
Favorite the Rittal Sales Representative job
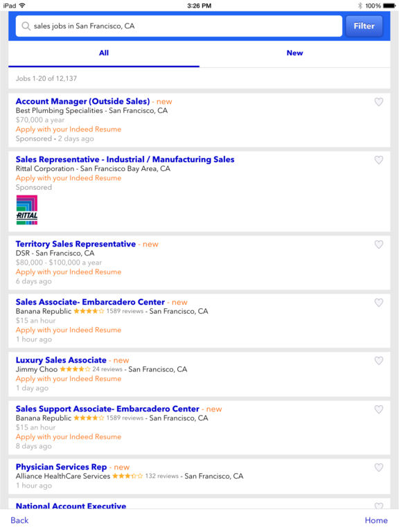379,160
